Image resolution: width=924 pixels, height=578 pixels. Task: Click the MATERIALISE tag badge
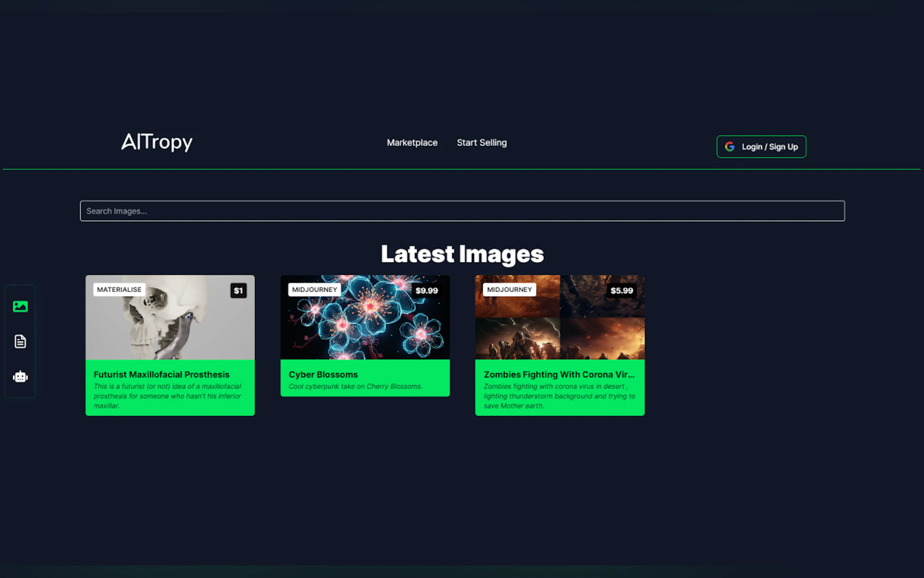[x=119, y=289]
